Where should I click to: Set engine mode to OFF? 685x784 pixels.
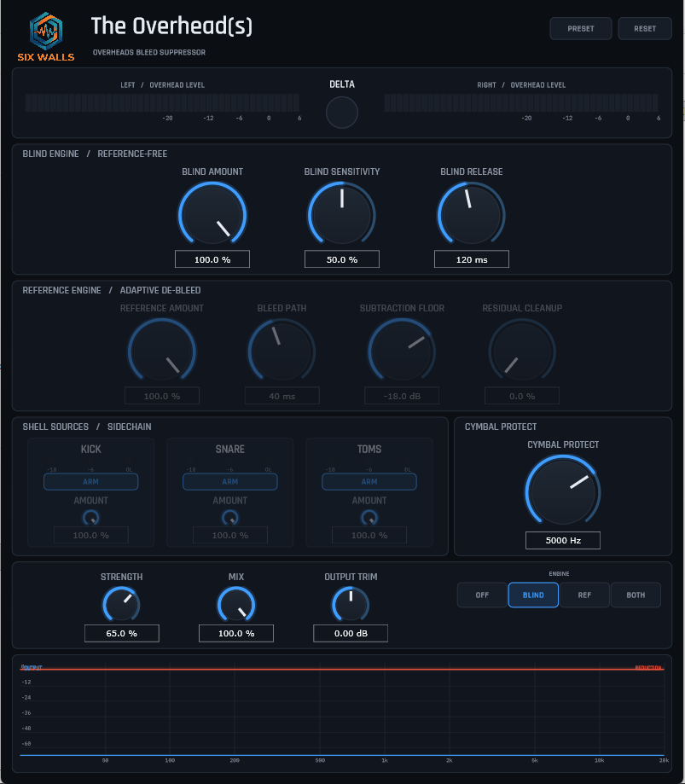pos(482,595)
